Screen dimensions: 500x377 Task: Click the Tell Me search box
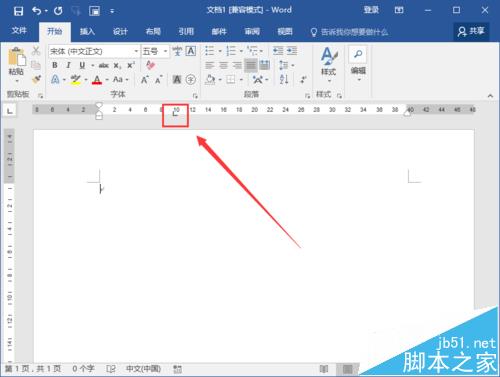pyautogui.click(x=349, y=32)
